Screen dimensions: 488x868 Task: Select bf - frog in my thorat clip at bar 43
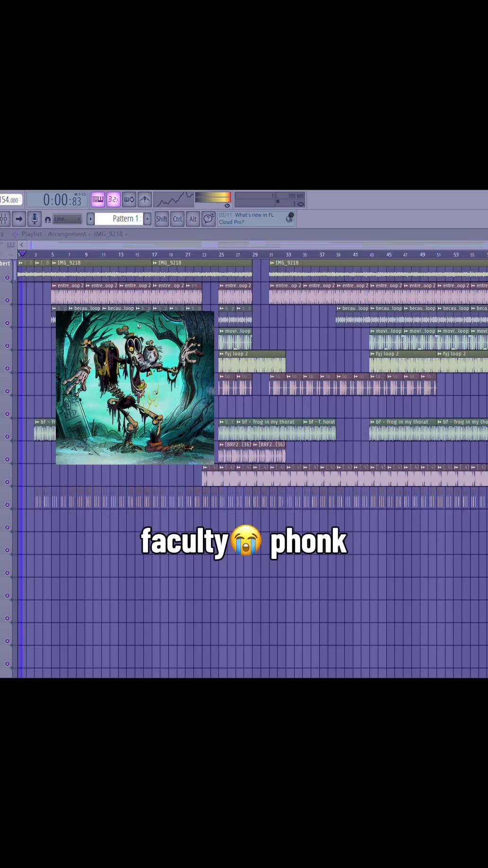(x=402, y=430)
